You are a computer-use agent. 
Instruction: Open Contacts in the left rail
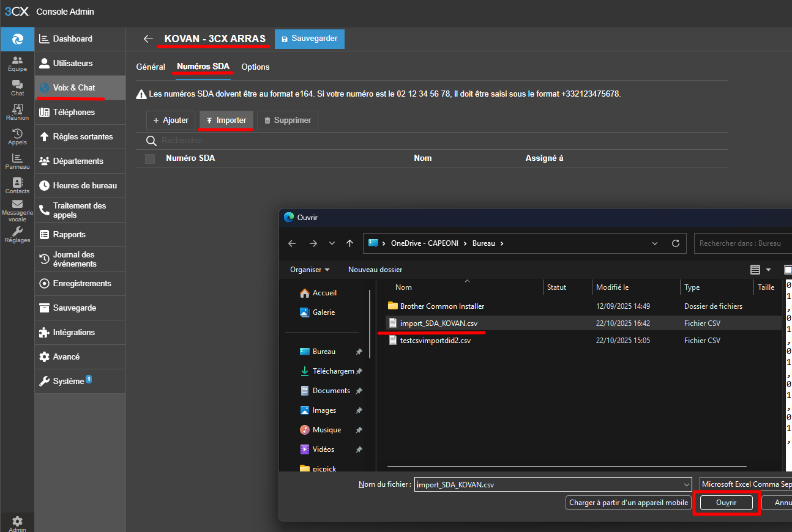click(x=17, y=186)
